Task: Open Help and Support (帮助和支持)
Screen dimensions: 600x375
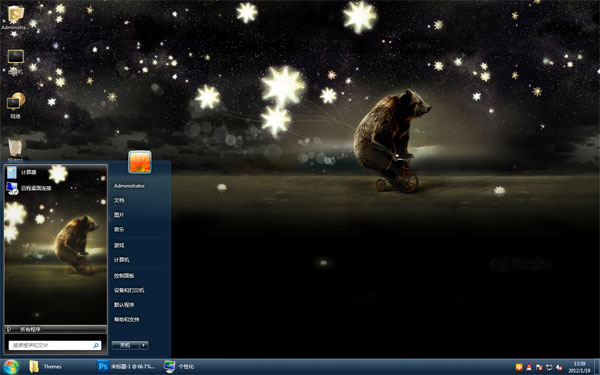Action: point(127,320)
